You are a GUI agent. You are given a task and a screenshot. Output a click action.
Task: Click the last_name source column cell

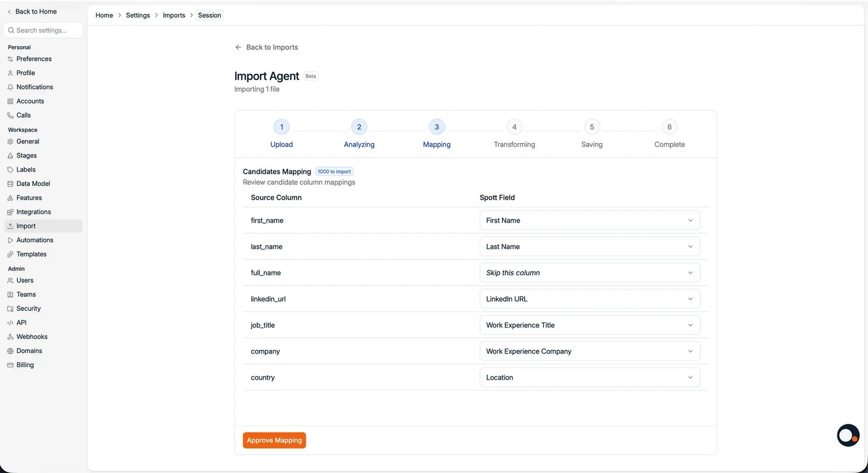[266, 247]
